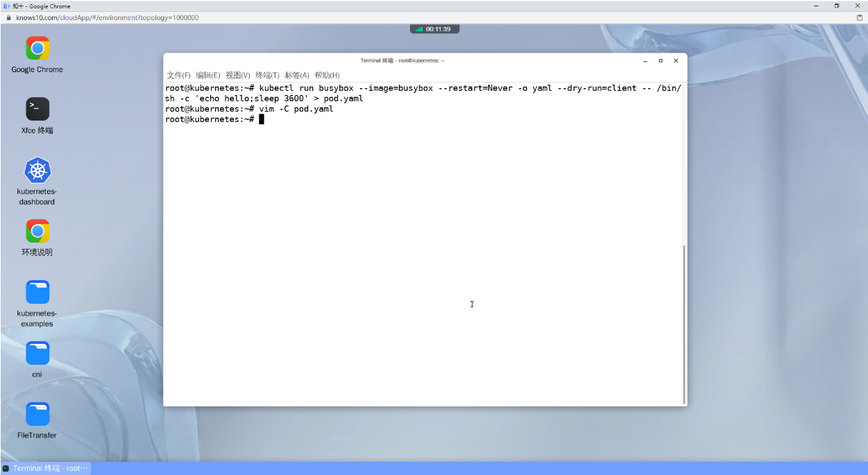
Task: Restore down the Google Chrome window
Action: pos(837,6)
